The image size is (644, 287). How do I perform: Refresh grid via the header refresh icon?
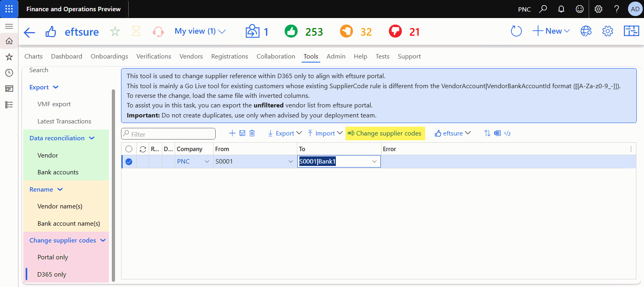(x=143, y=149)
